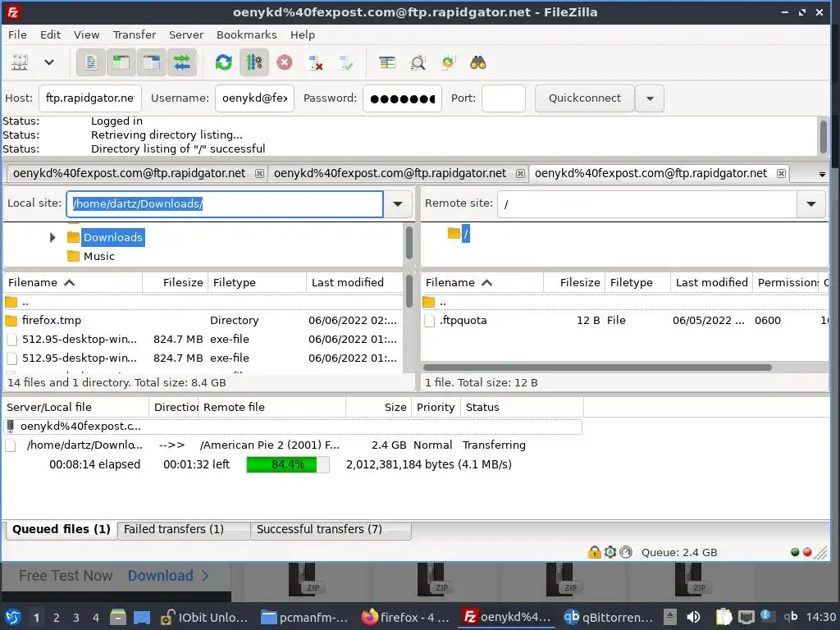
Task: Click the Password field
Action: point(402,98)
